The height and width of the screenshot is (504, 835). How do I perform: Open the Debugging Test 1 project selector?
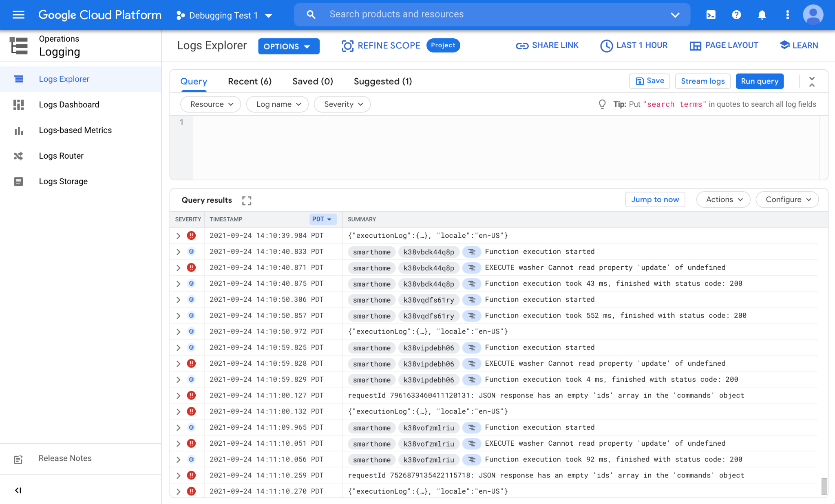pos(224,15)
